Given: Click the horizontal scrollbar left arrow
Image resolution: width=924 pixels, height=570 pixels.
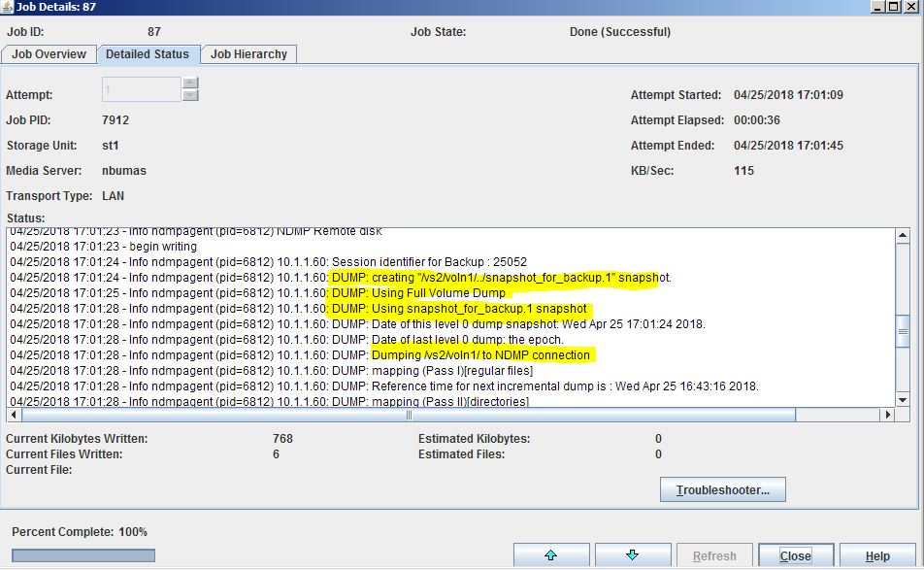Looking at the screenshot, I should pyautogui.click(x=13, y=414).
